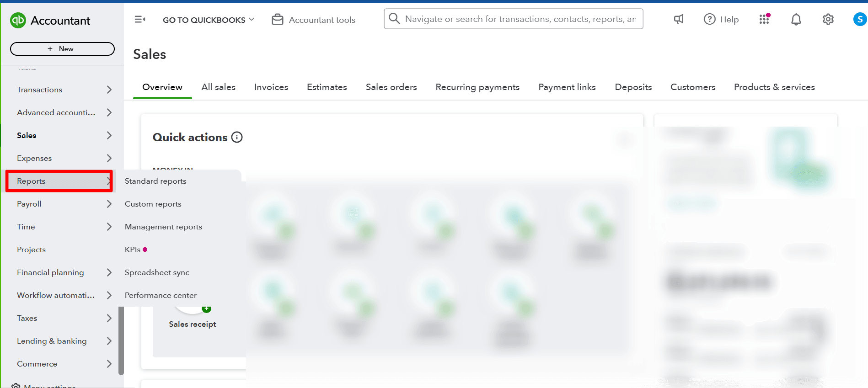Open the announcements megaphone icon
868x388 pixels.
[679, 19]
